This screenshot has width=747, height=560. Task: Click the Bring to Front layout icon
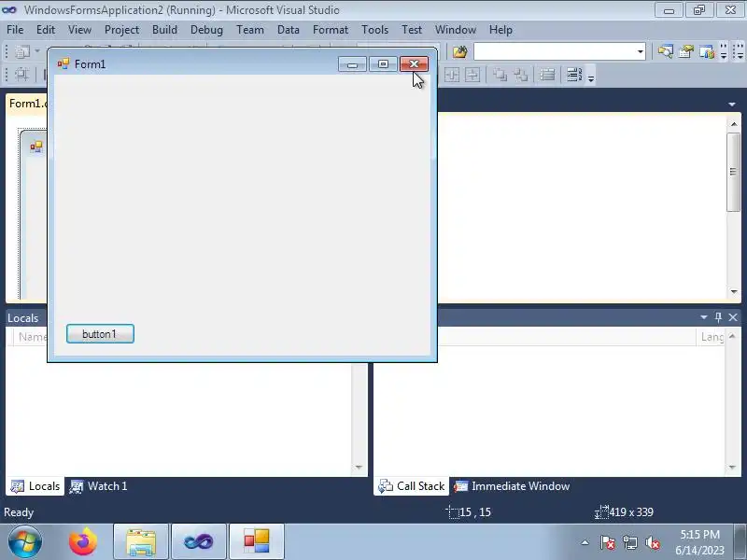500,75
